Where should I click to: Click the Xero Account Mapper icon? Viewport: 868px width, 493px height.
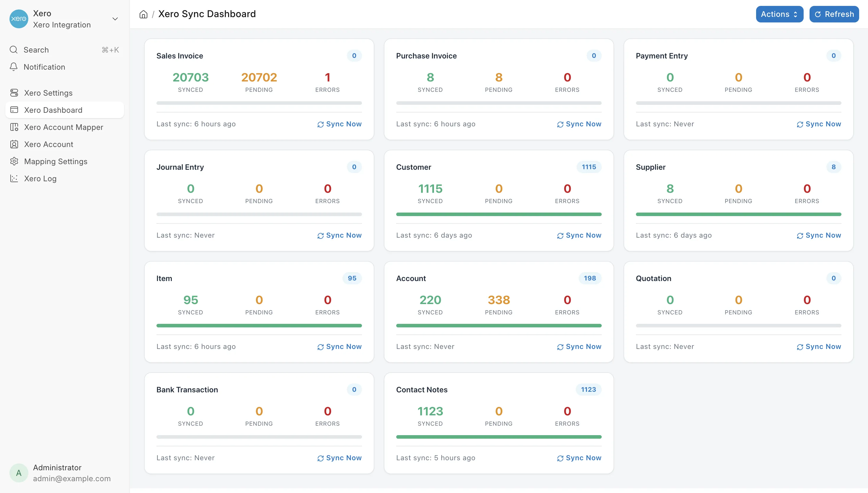tap(14, 127)
